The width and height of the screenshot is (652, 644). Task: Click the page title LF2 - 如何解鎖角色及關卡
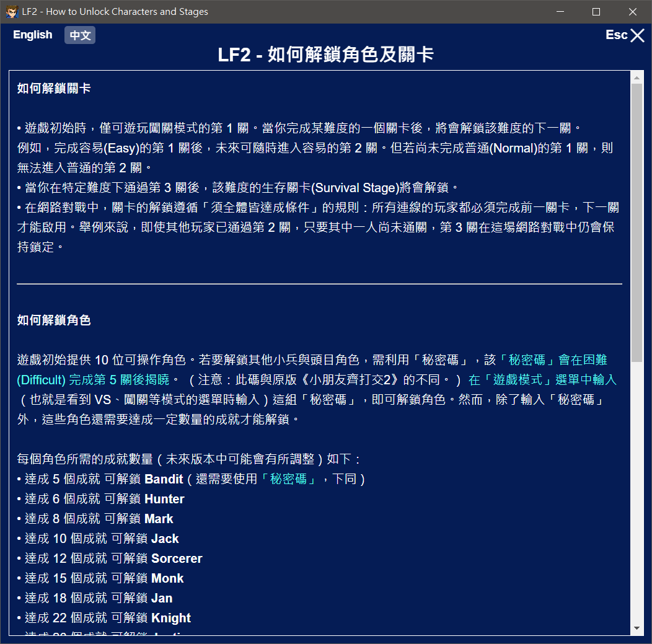[x=325, y=55]
